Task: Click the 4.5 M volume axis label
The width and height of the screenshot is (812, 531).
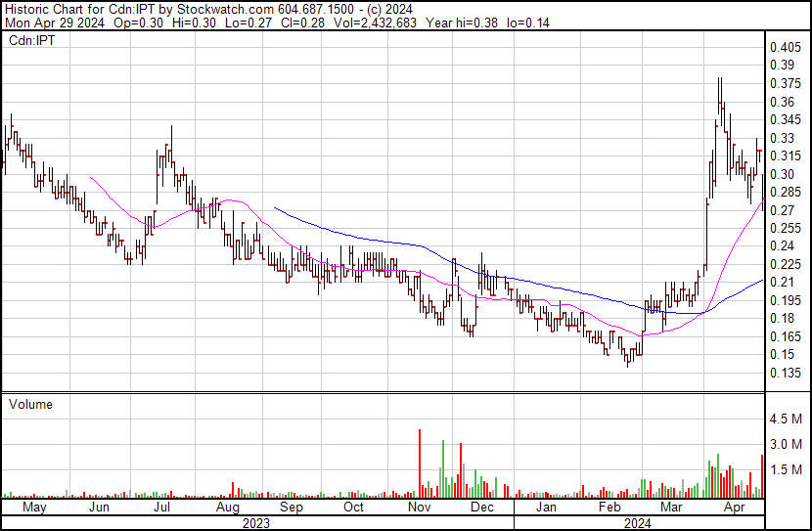Action: tap(786, 420)
